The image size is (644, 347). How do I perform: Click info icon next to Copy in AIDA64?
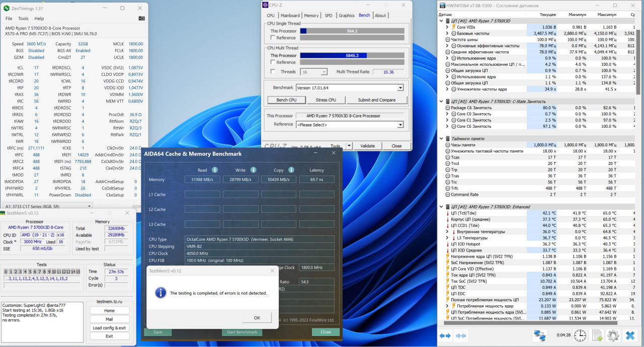[x=291, y=170]
